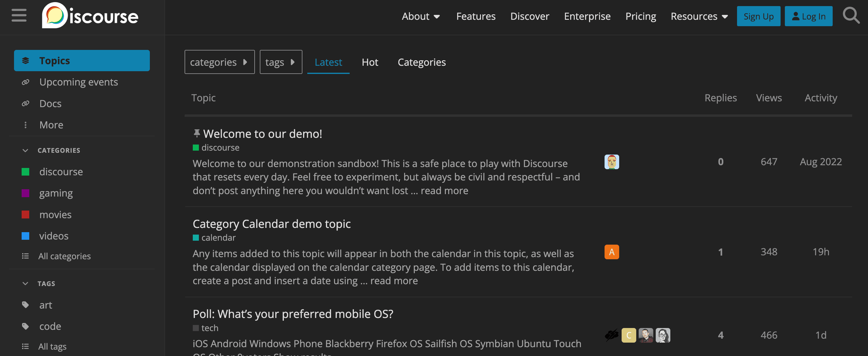Click the Discourse logo
This screenshot has width=868, height=356.
[90, 16]
